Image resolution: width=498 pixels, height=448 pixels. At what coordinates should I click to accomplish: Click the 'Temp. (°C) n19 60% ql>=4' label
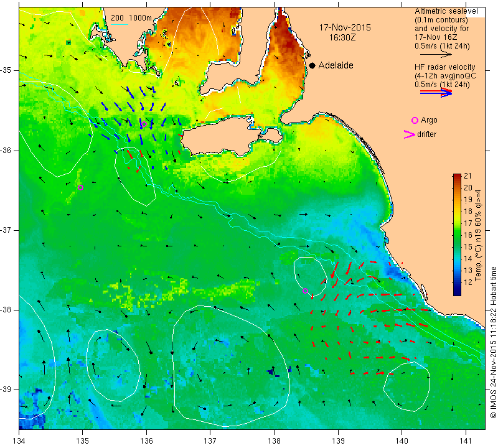coord(478,235)
